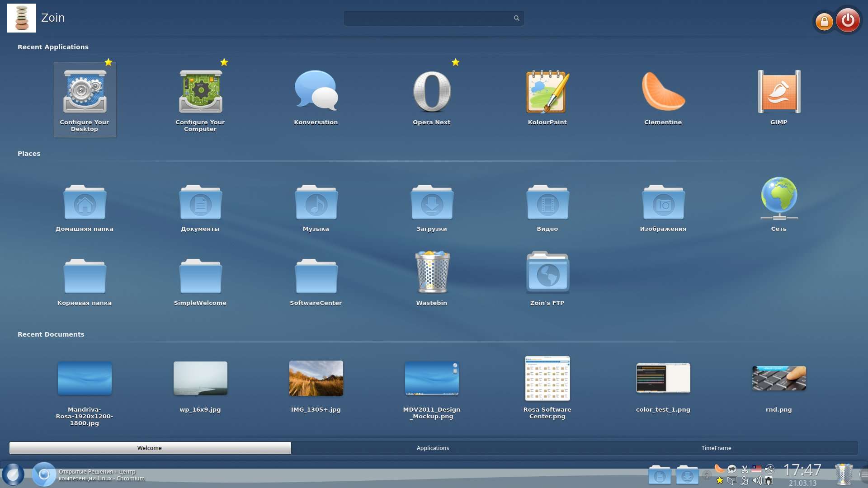
Task: Toggle favorite star on Configure Your Computer
Action: pos(224,62)
